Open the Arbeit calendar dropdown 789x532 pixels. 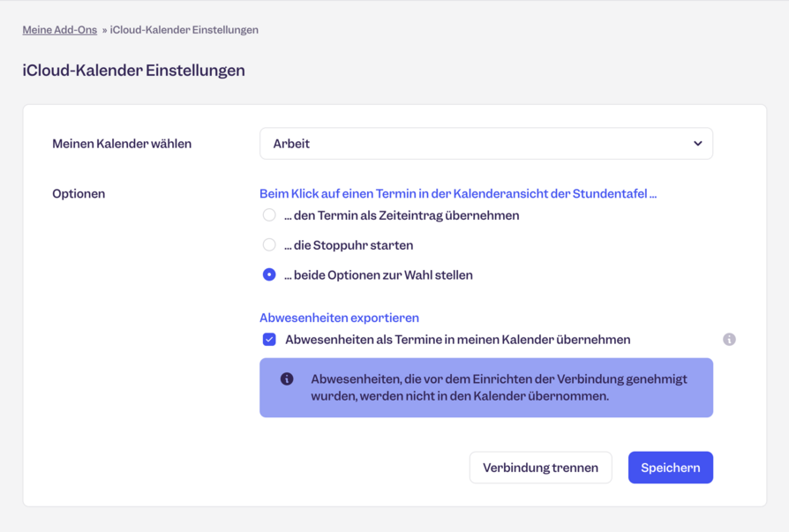tap(486, 143)
